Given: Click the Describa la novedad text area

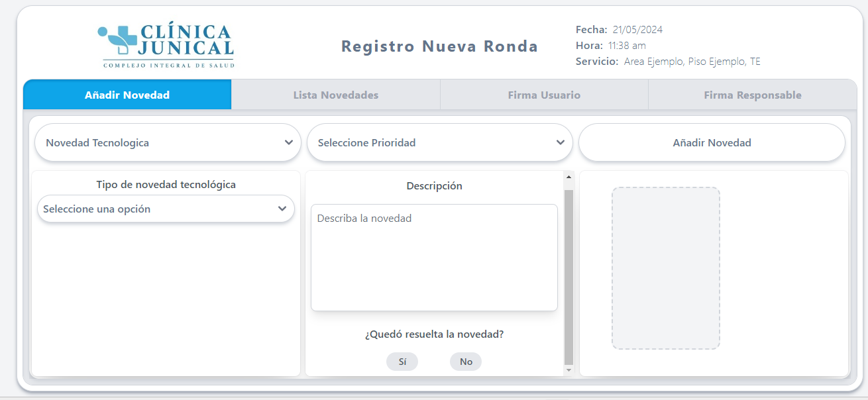Looking at the screenshot, I should (x=434, y=258).
